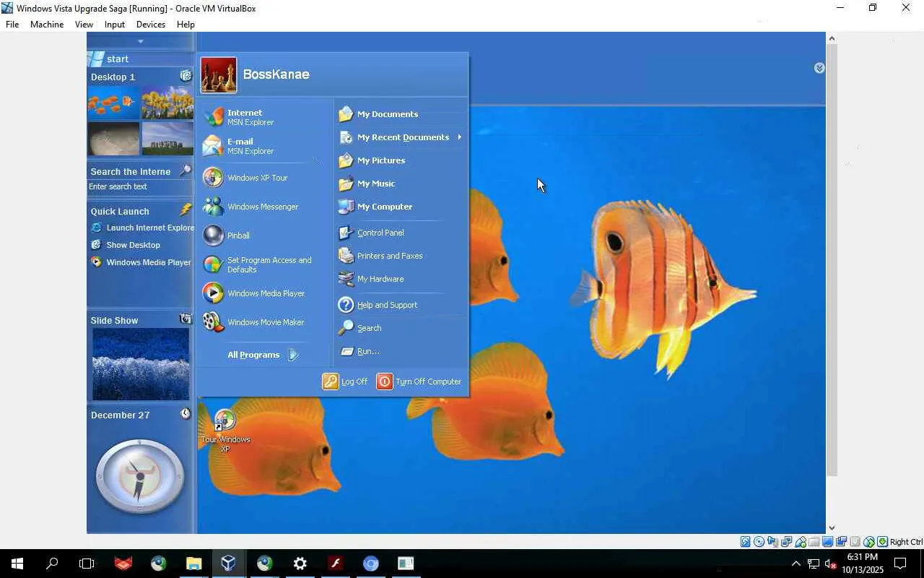Open Help and Support
924x578 pixels.
click(x=400, y=305)
